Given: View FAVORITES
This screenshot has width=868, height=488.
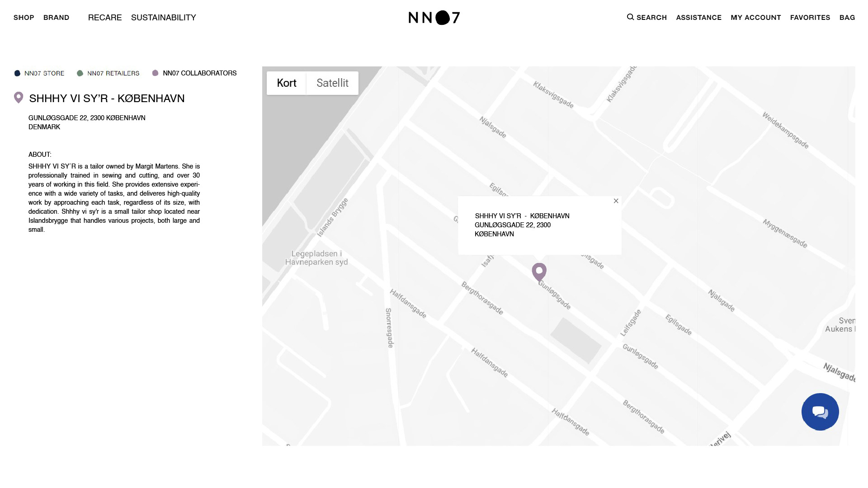Looking at the screenshot, I should 810,18.
